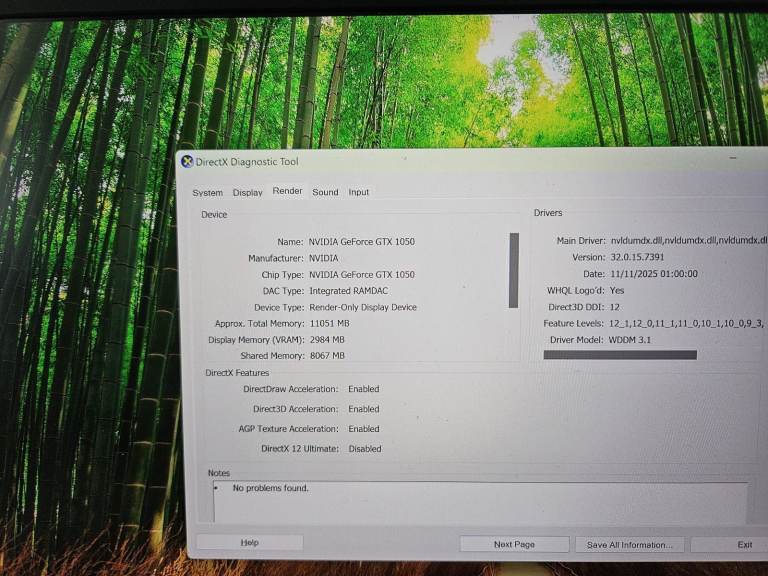This screenshot has height=576, width=768.
Task: Select the Render tab
Action: point(288,191)
